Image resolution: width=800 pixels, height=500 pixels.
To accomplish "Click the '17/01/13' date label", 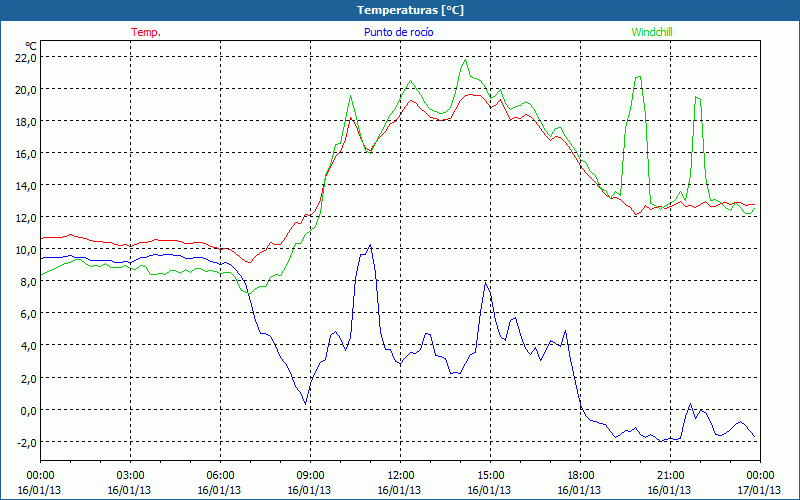I will pos(759,490).
